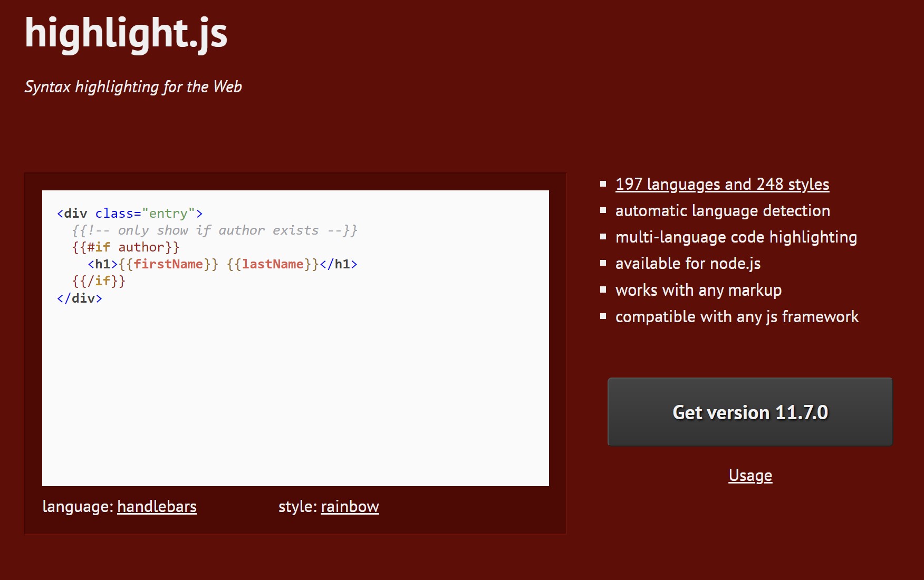Viewport: 924px width, 580px height.
Task: Click 'automatic language detection' feature text
Action: pyautogui.click(x=723, y=211)
